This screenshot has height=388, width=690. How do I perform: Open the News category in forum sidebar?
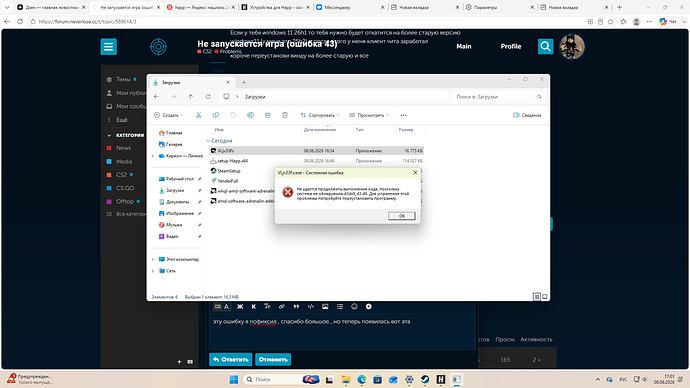pyautogui.click(x=123, y=148)
